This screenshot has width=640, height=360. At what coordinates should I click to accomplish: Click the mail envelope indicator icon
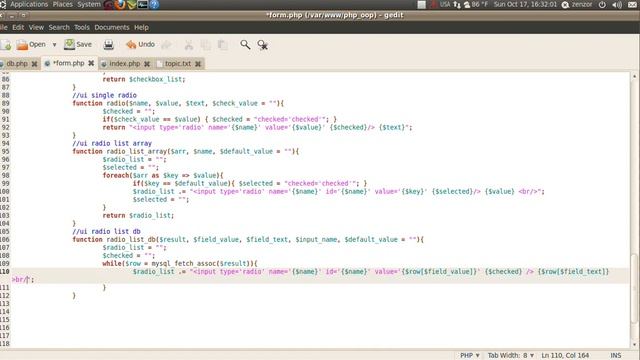click(632, 5)
